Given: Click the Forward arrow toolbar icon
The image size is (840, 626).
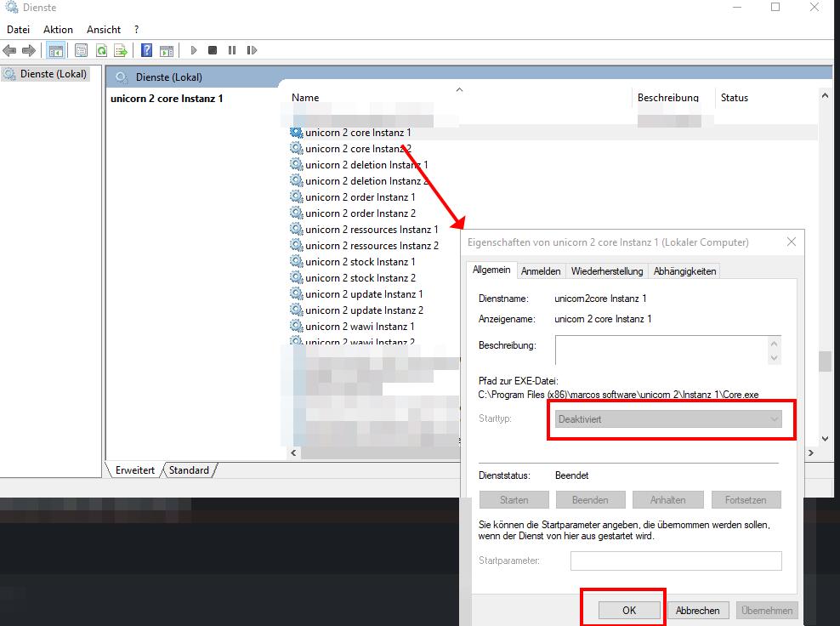Looking at the screenshot, I should coord(28,50).
